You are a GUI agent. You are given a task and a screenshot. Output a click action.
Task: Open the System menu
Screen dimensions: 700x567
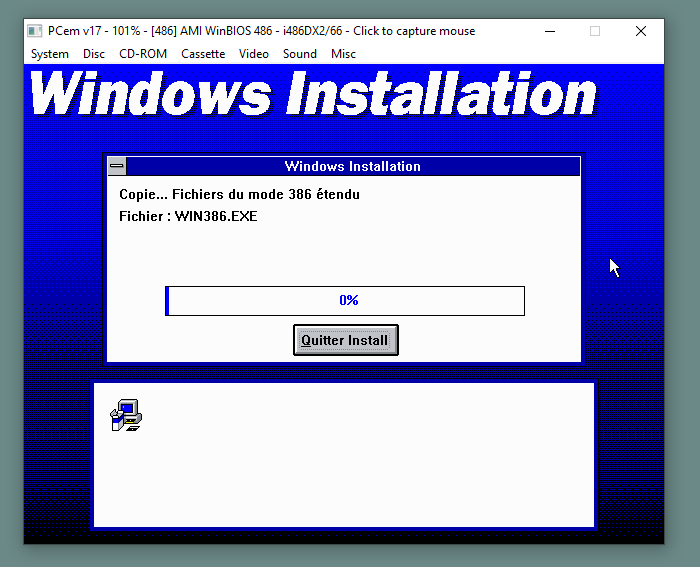[x=50, y=54]
